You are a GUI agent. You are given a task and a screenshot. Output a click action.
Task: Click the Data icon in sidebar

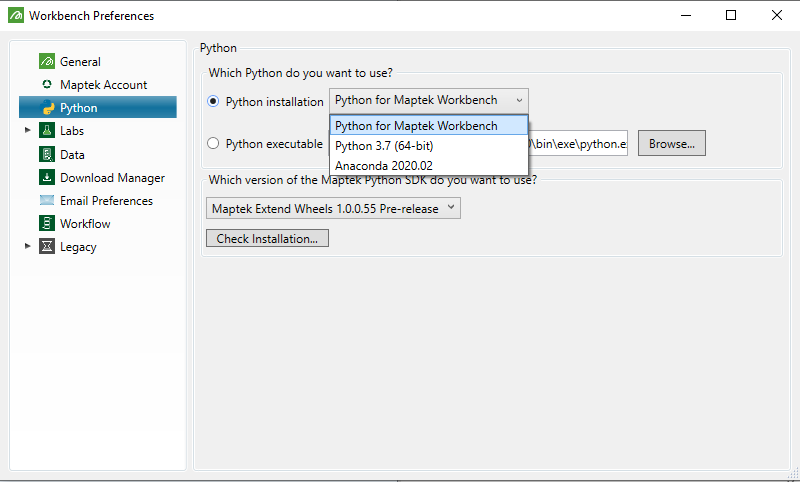(47, 154)
